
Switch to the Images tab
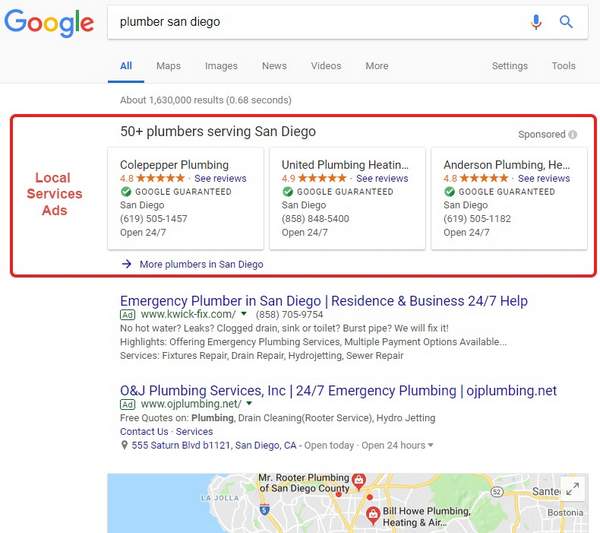221,66
